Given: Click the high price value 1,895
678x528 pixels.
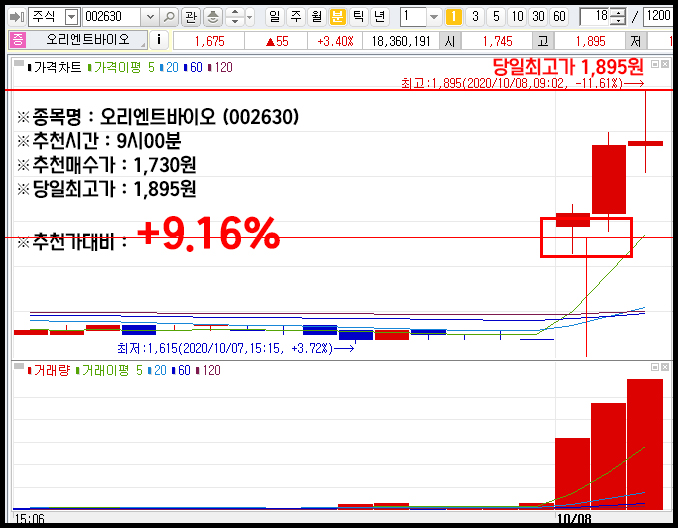Looking at the screenshot, I should pos(590,41).
